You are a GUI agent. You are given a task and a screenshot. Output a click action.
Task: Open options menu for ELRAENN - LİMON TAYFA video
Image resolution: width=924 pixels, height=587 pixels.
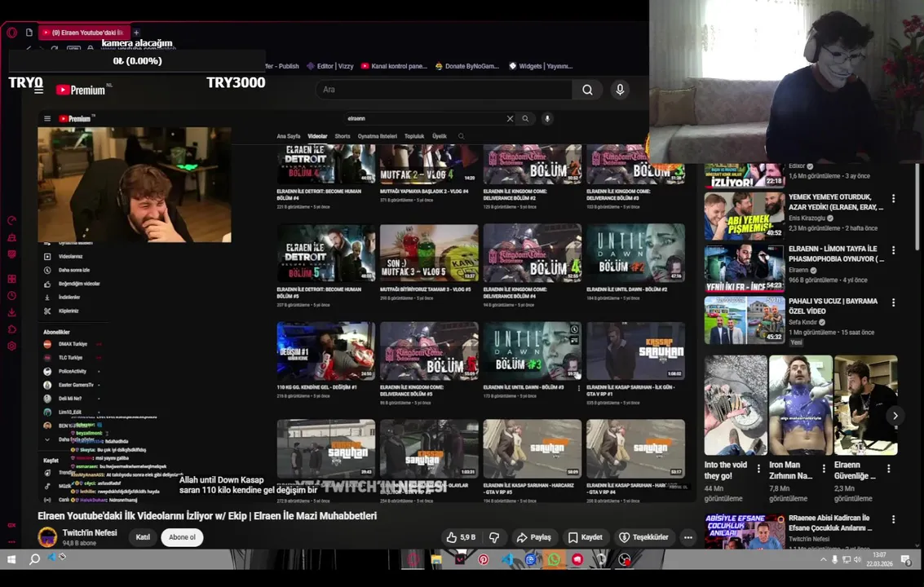tap(893, 250)
